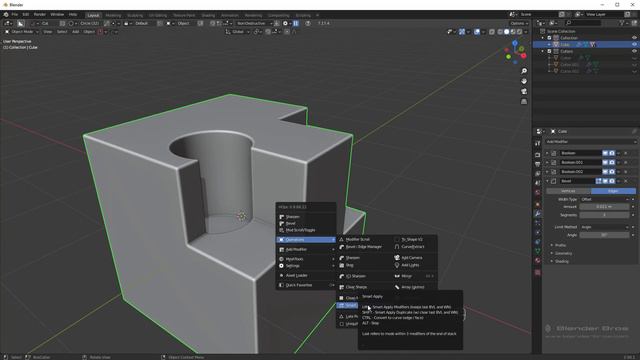This screenshot has height=360, width=640.
Task: Open the Help menu
Action: [x=73, y=14]
